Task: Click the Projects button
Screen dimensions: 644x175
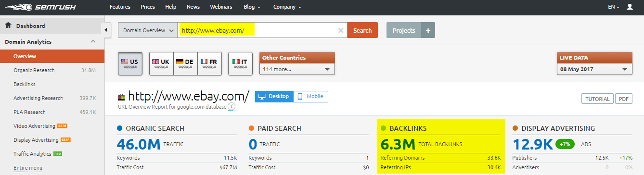Action: pos(404,30)
